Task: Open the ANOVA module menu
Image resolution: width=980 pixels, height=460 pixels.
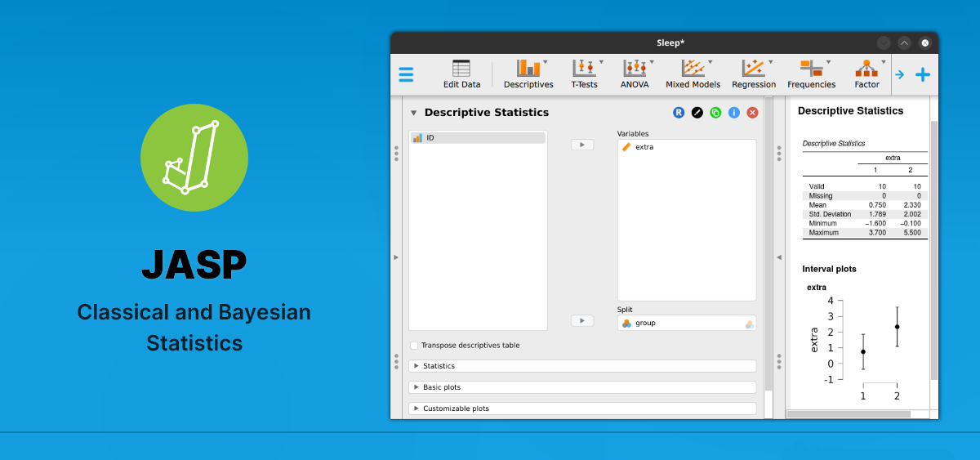Action: [635, 74]
